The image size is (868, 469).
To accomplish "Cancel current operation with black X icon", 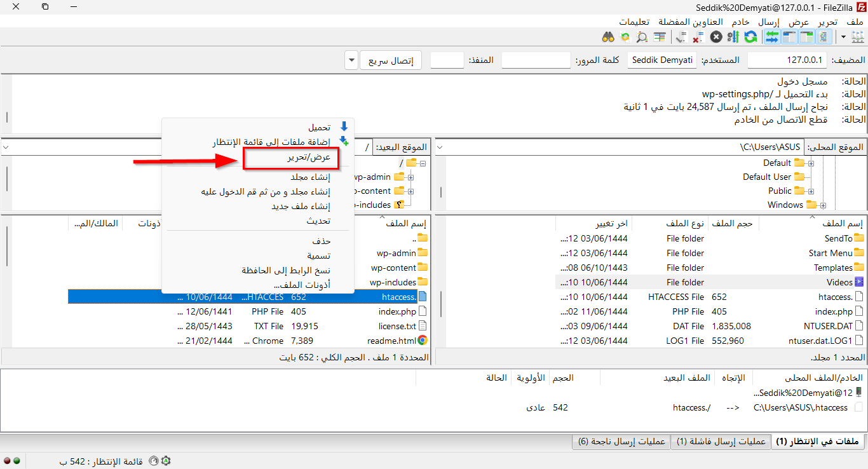I will tap(716, 37).
